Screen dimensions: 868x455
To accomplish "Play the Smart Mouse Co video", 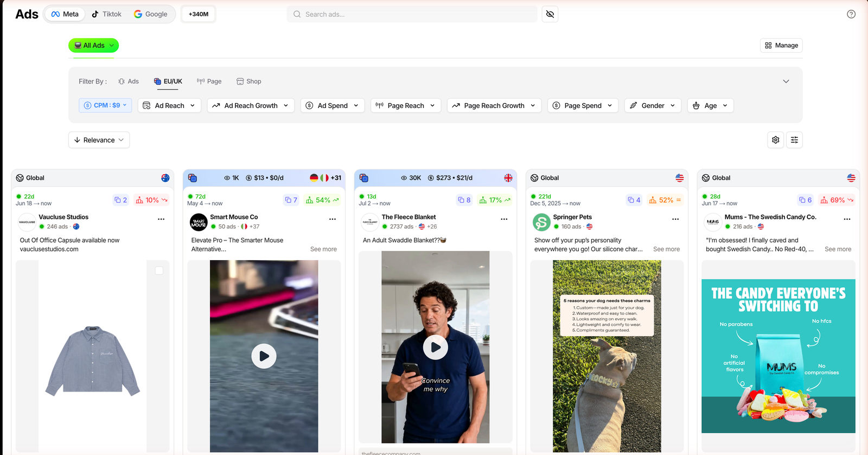I will pos(264,356).
